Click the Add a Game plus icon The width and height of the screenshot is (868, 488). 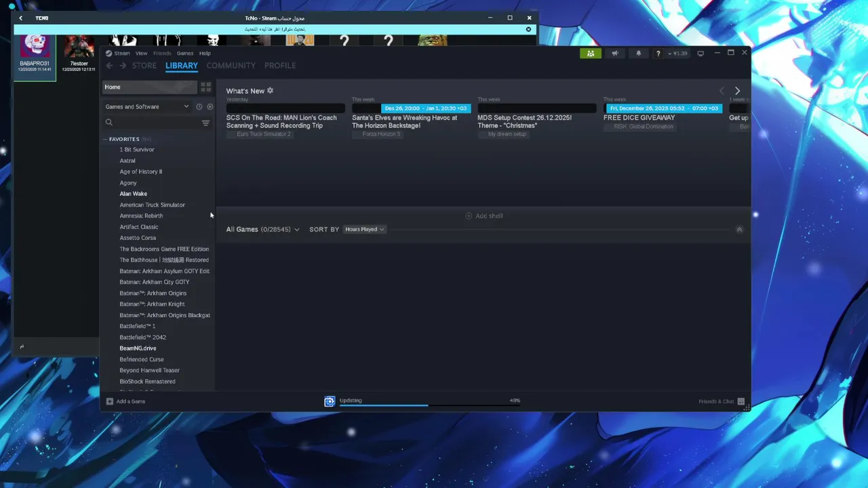(x=109, y=401)
